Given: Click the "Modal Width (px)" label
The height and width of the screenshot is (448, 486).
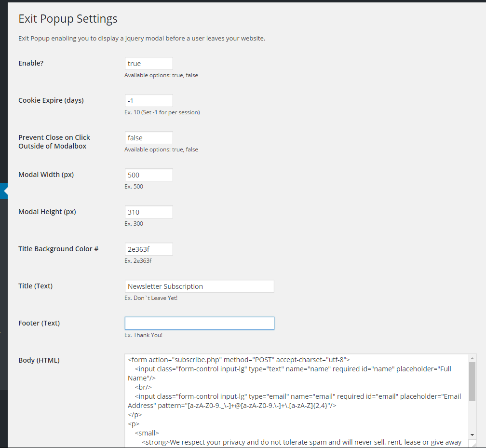Looking at the screenshot, I should 46,175.
